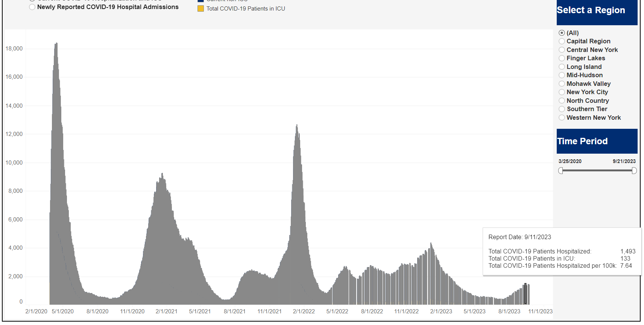
Task: Click the 9/21/2023 end date label
Action: click(624, 161)
